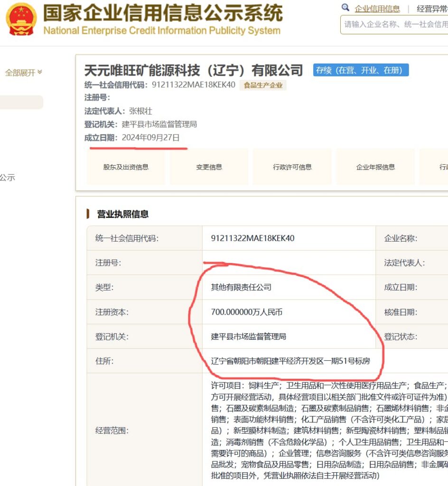Open 变更信息 section
The width and height of the screenshot is (448, 486).
[209, 167]
